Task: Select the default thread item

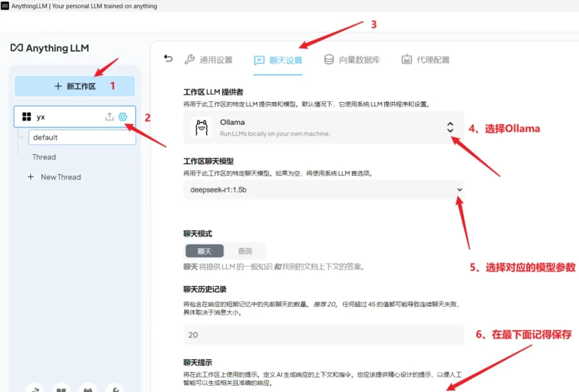Action: 82,137
